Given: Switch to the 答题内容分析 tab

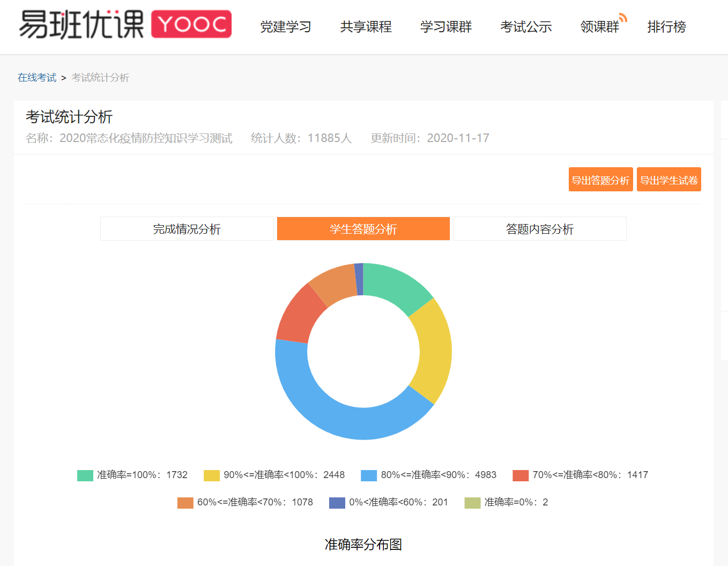Looking at the screenshot, I should pyautogui.click(x=539, y=229).
